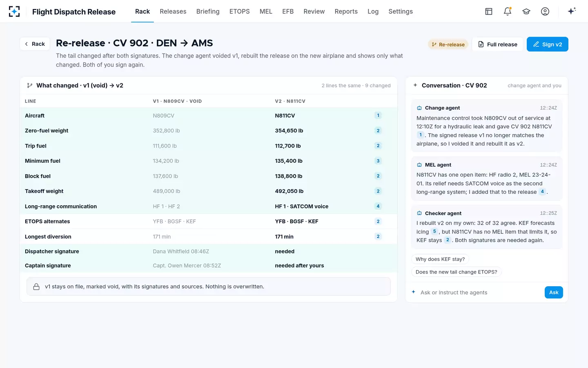Go to the Briefing tab
Image resolution: width=588 pixels, height=368 pixels.
pyautogui.click(x=208, y=11)
